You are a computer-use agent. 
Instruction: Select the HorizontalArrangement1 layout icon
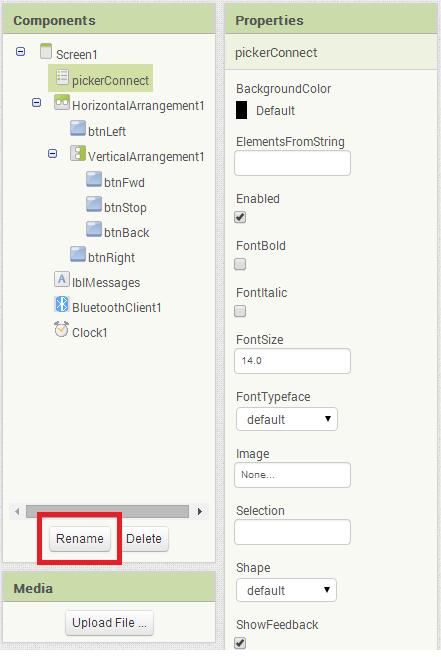(x=62, y=102)
